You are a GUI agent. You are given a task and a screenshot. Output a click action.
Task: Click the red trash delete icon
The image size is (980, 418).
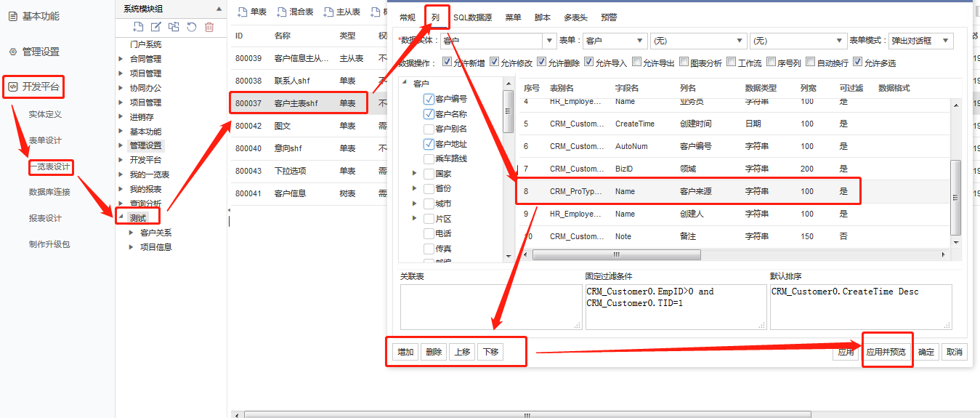pos(209,27)
